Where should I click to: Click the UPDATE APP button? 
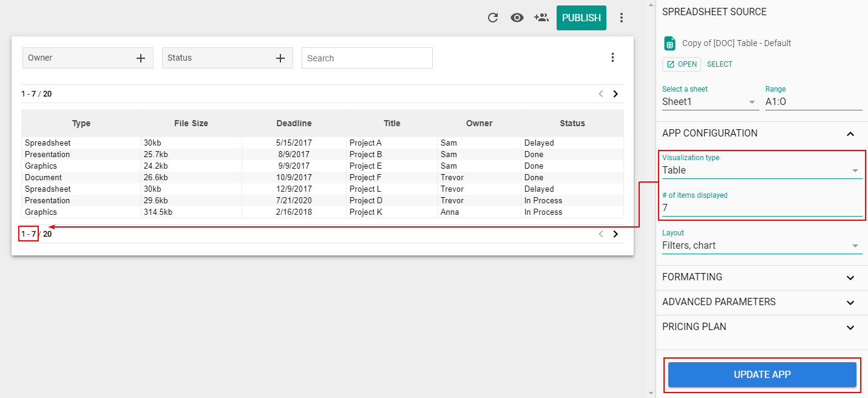[x=761, y=374]
